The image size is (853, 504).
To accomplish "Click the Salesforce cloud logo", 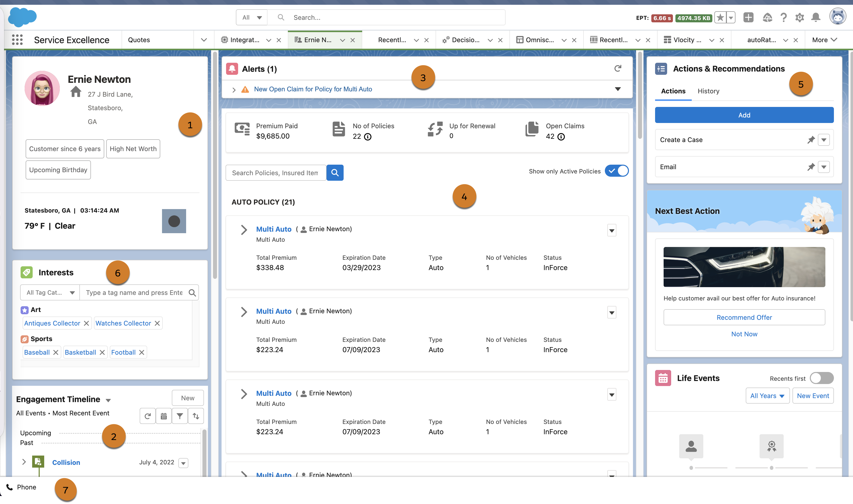I will 22,17.
